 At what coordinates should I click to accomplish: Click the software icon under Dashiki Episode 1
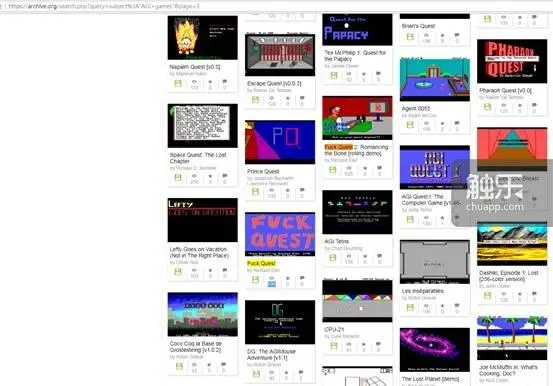pos(488,296)
